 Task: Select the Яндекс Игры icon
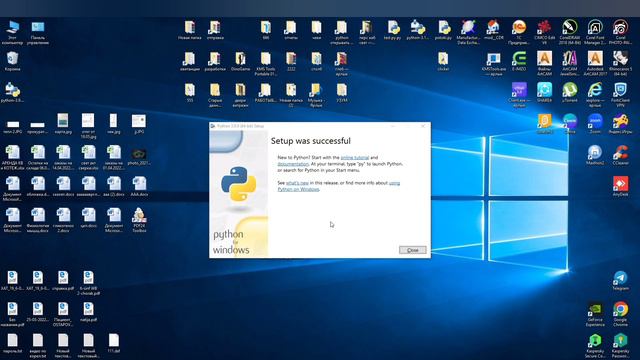[x=620, y=124]
